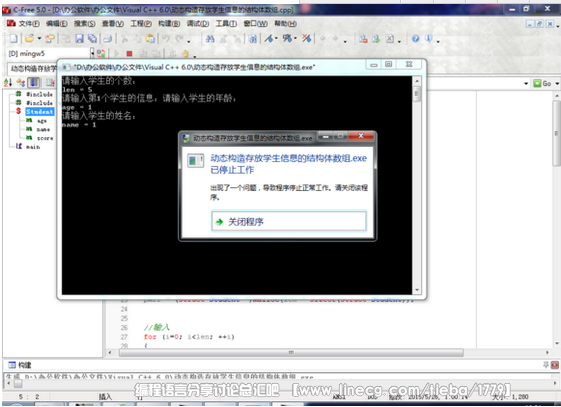Click the Save All toolbar icon
561x407 pixels.
coord(92,39)
